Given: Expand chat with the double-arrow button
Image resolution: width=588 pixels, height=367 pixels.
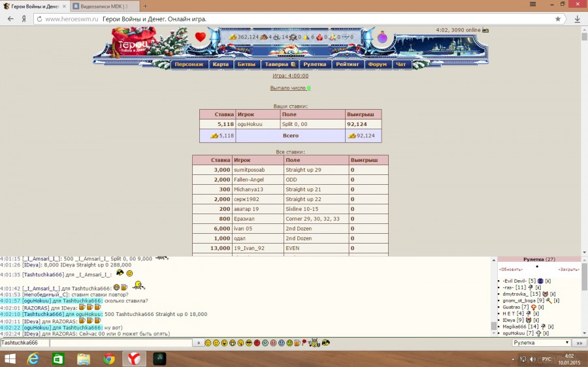Looking at the screenshot, I should [578, 343].
